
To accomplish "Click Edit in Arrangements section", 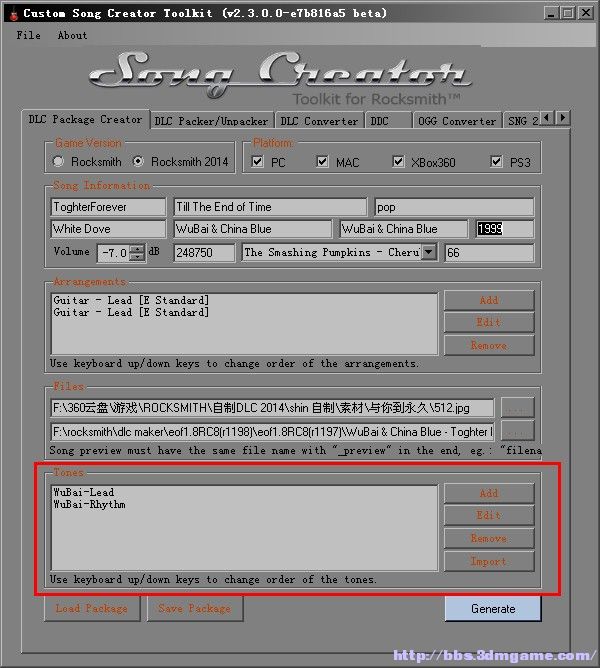I will 489,322.
